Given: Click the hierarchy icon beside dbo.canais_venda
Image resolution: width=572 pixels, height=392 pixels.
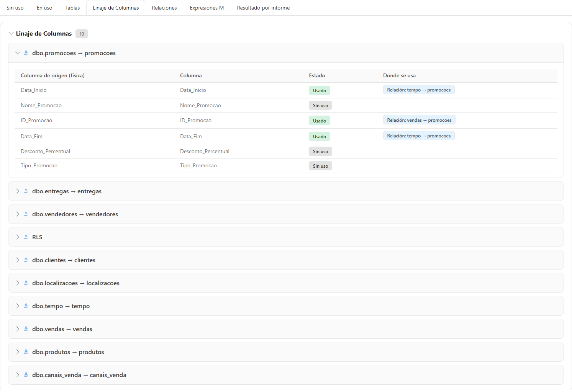Looking at the screenshot, I should click(x=26, y=375).
